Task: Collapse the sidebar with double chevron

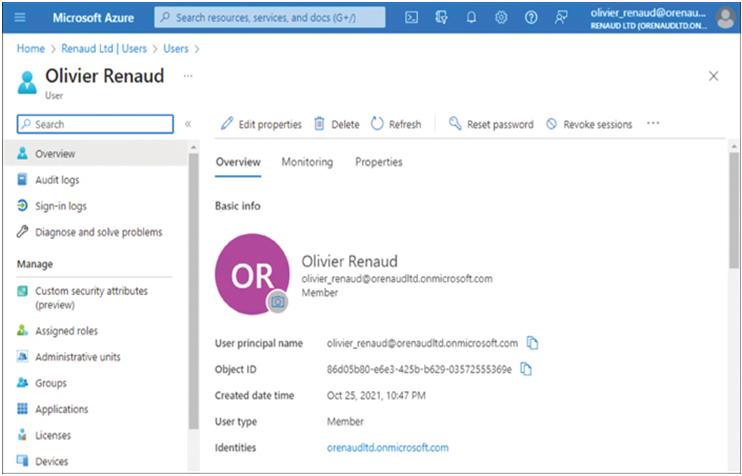Action: pos(188,124)
